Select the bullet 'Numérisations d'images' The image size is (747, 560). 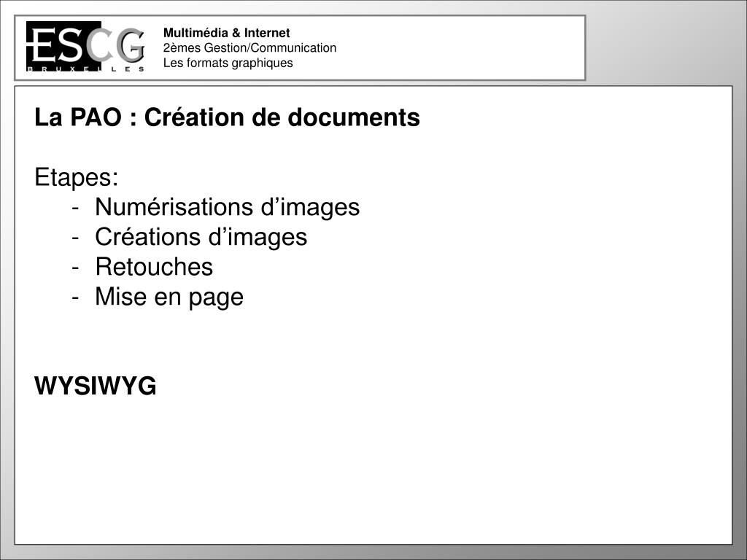point(228,207)
